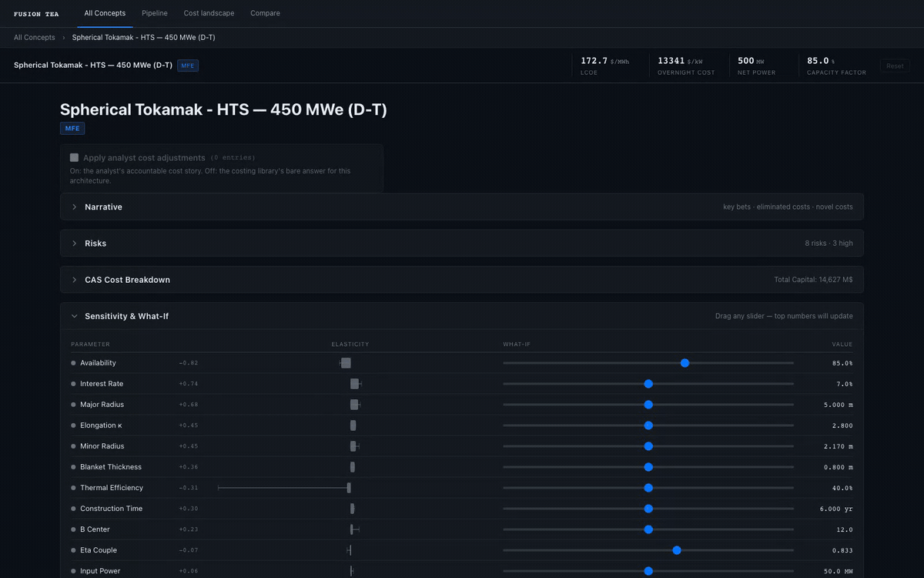Expand the CAS Cost Breakdown chevron
Image resolution: width=924 pixels, height=578 pixels.
coord(75,279)
